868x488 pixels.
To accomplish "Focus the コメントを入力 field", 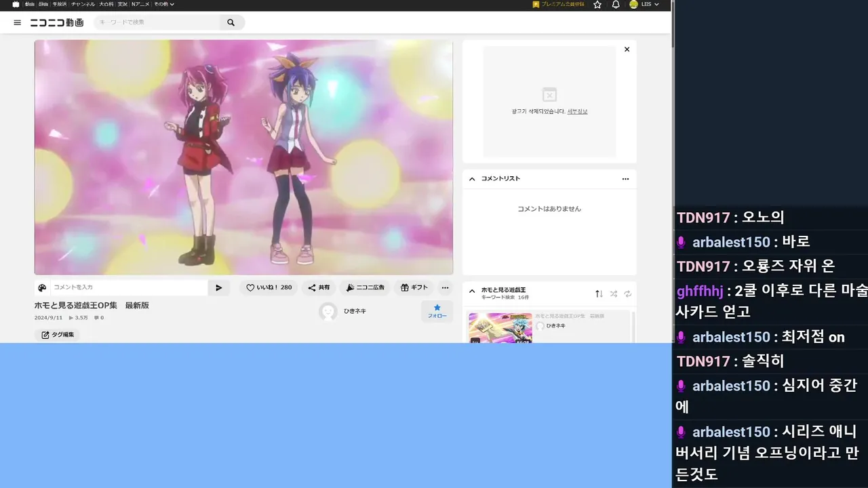I will click(129, 287).
